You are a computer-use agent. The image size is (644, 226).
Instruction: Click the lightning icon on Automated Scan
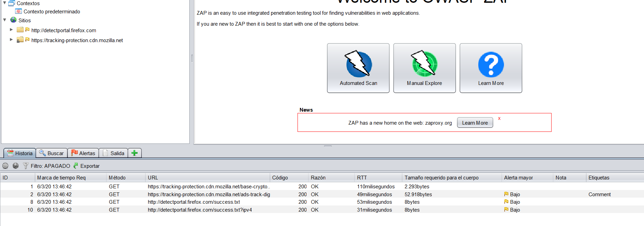(x=358, y=64)
